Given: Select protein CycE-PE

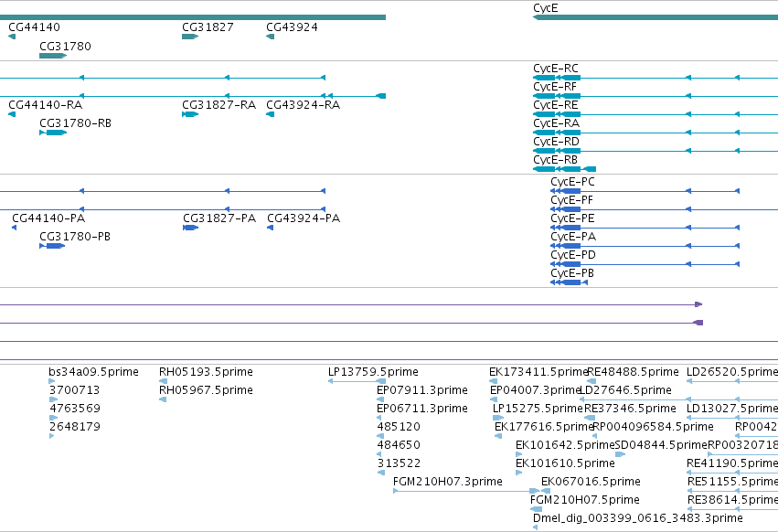Looking at the screenshot, I should tap(572, 218).
